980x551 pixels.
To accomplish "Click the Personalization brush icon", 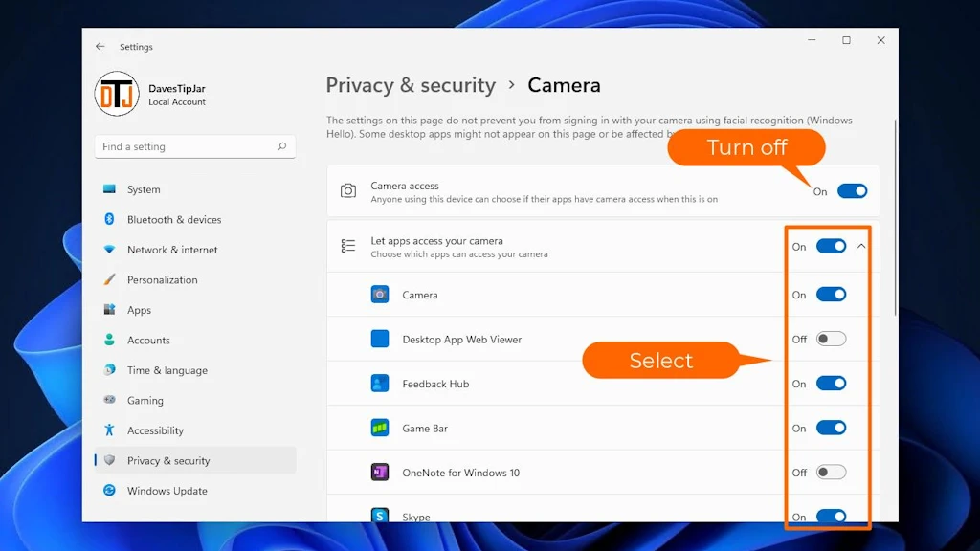I will point(109,279).
